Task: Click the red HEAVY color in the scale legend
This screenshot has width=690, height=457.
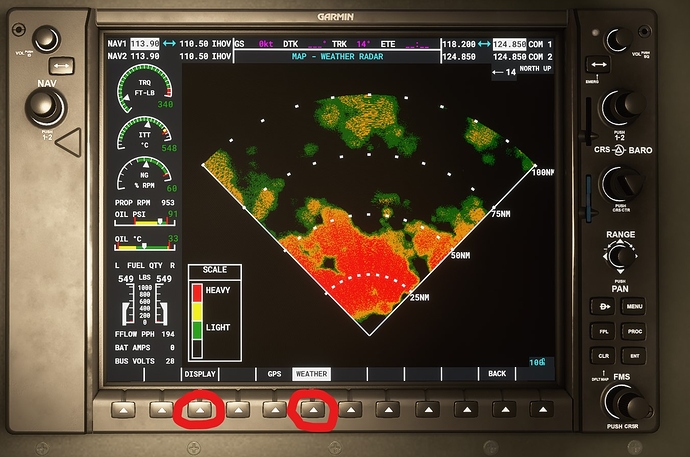Action: (x=197, y=293)
